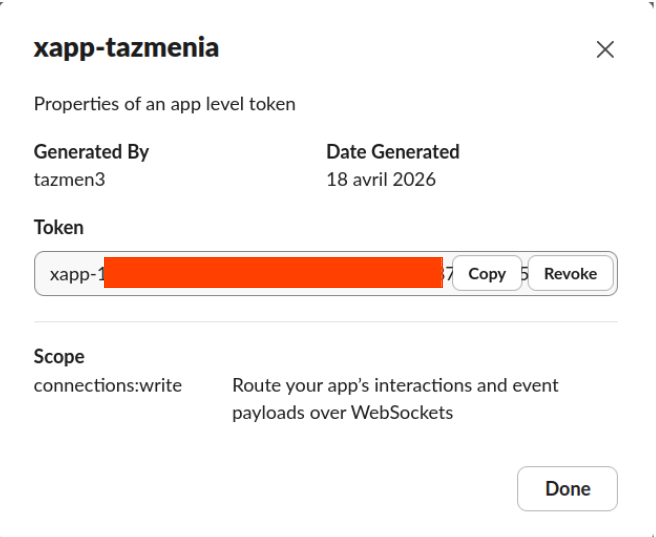Copy the app level token
656x537 pixels.
point(487,274)
